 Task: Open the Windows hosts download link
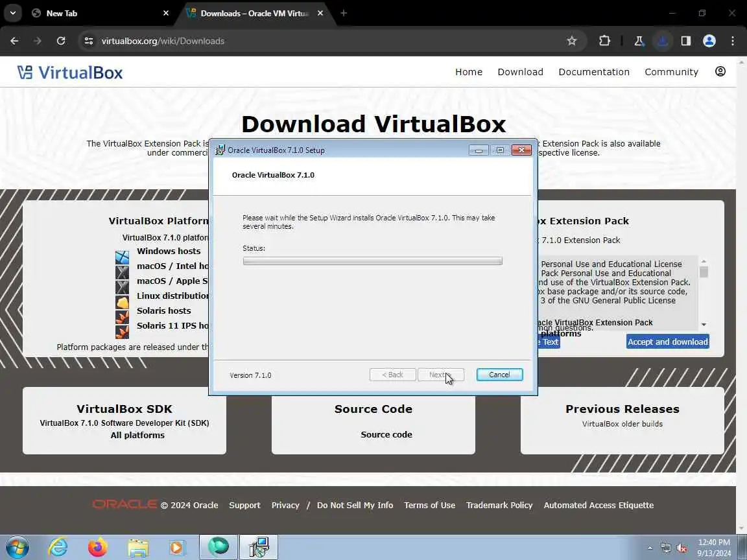pyautogui.click(x=169, y=251)
